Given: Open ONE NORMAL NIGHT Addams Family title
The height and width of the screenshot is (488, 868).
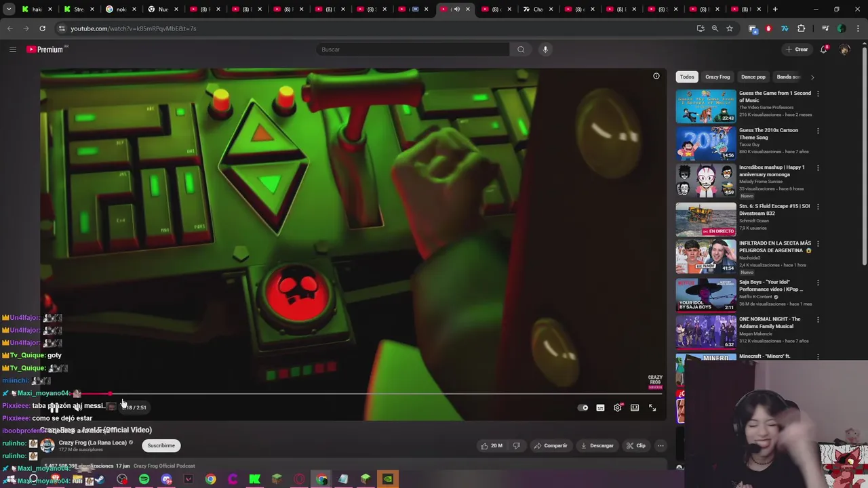Looking at the screenshot, I should click(770, 323).
